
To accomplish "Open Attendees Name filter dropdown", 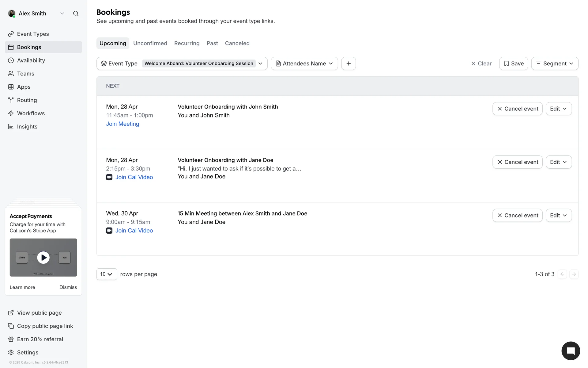I will 304,63.
